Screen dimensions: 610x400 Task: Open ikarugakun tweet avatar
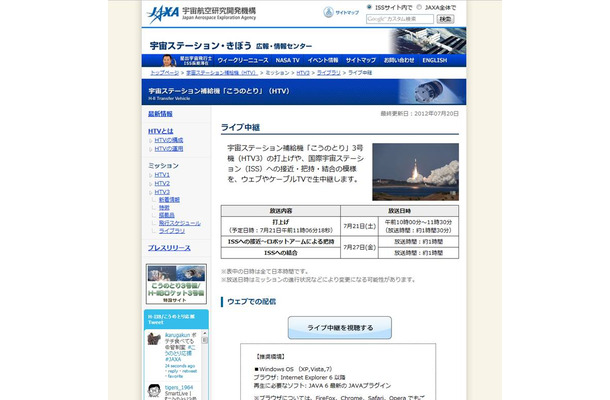tap(154, 339)
